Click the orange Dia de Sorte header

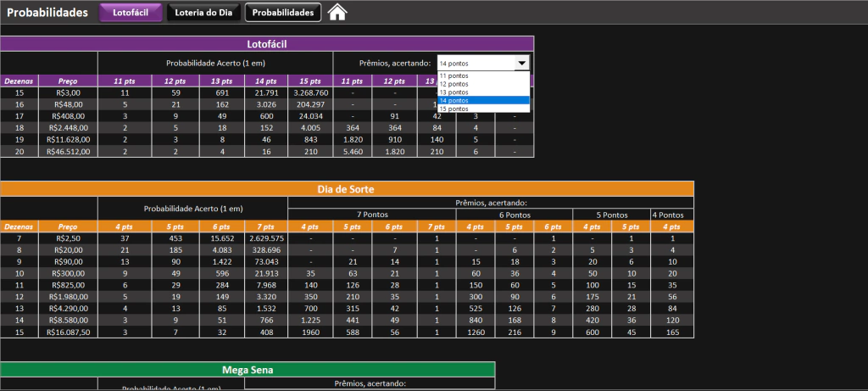point(347,188)
